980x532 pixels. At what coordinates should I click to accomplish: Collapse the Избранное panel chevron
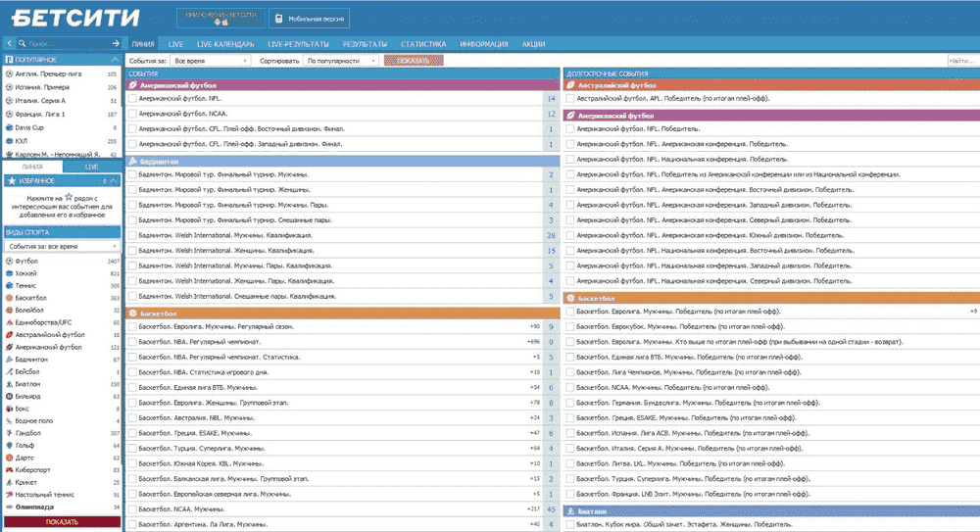pos(114,180)
